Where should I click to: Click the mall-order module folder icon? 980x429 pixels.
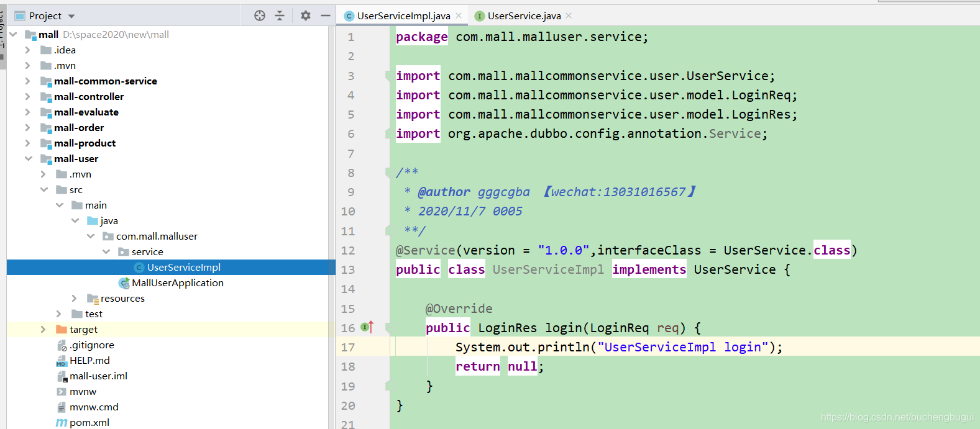pyautogui.click(x=46, y=127)
